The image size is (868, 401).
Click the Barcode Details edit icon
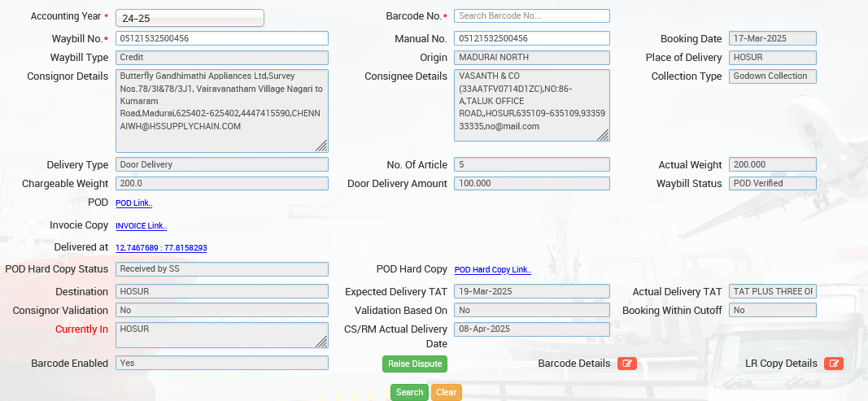coord(626,364)
